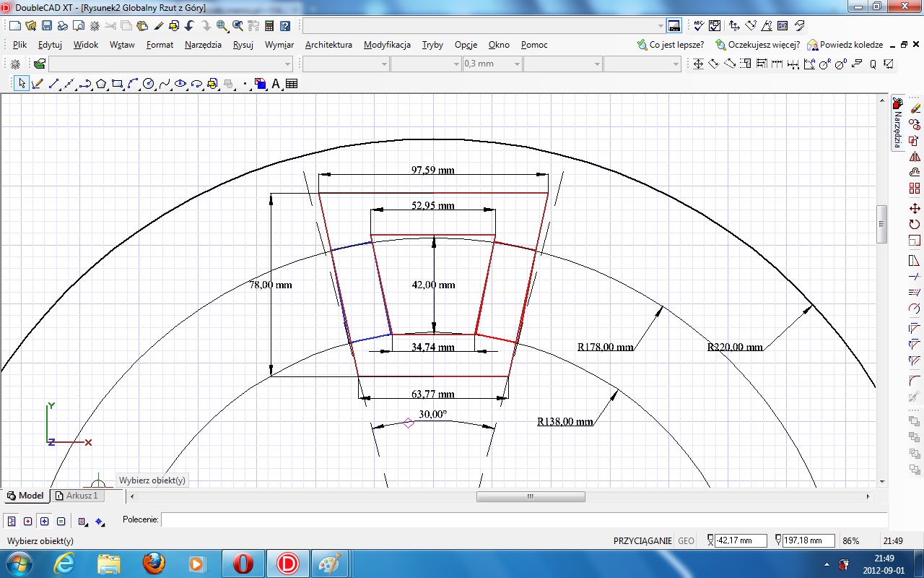
Task: Toggle PRZYCIĄGANIE snap in status bar
Action: coord(642,540)
